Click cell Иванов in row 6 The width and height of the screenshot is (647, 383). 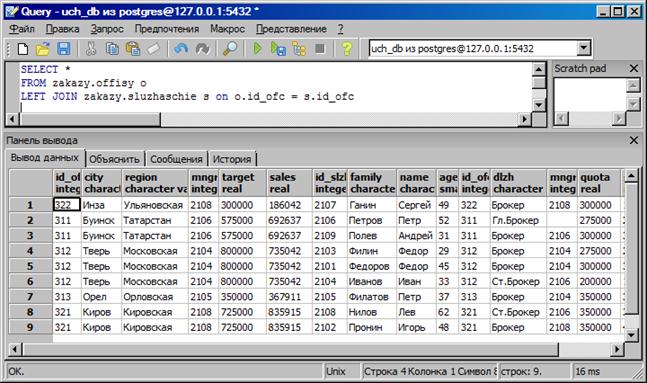pos(372,281)
